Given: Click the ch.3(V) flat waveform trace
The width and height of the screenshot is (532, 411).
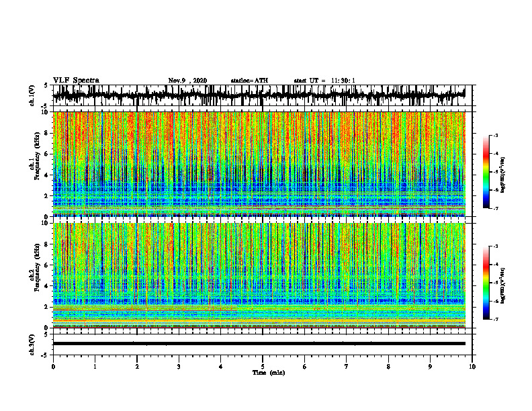Looking at the screenshot, I should (259, 344).
